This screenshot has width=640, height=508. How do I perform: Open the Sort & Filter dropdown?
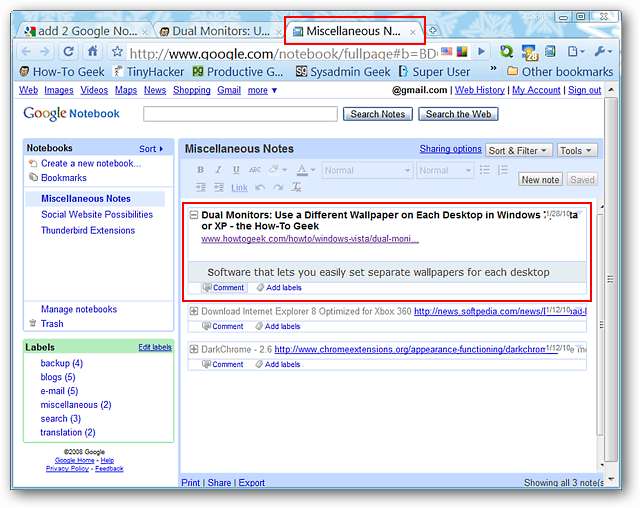tap(518, 150)
